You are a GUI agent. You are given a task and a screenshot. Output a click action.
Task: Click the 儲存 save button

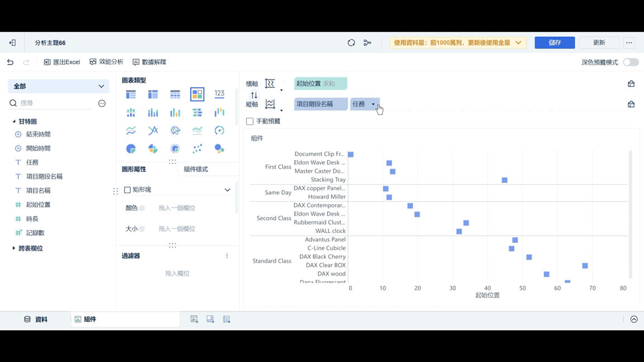tap(554, 42)
